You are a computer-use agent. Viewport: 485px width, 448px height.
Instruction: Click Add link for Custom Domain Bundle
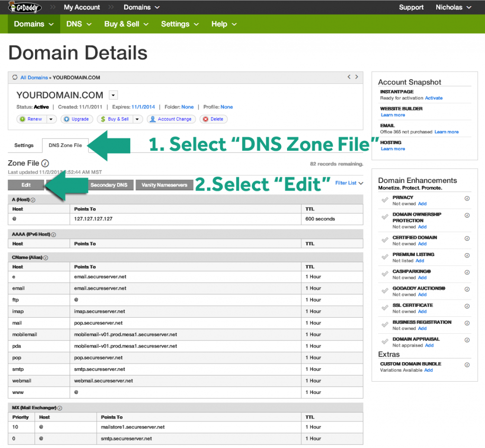(428, 370)
